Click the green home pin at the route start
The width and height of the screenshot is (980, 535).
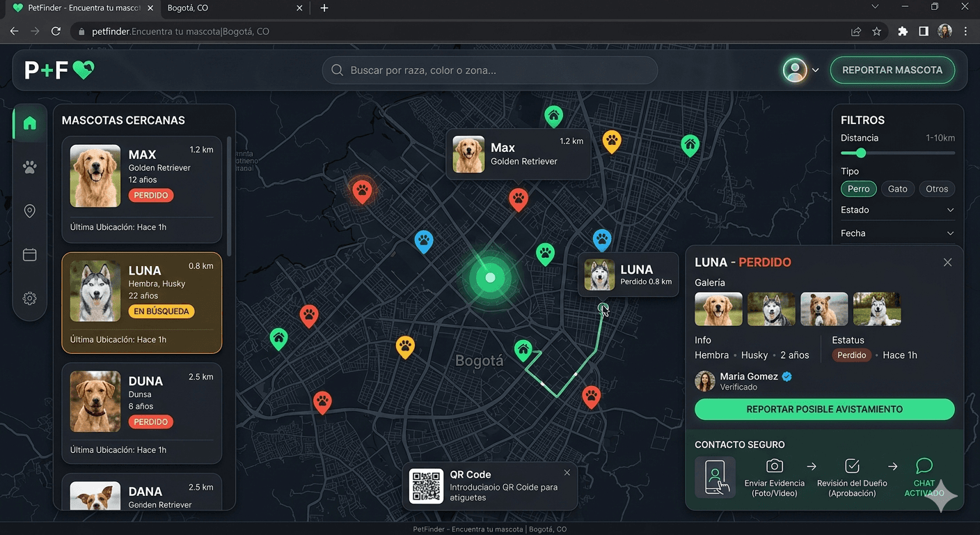[523, 350]
